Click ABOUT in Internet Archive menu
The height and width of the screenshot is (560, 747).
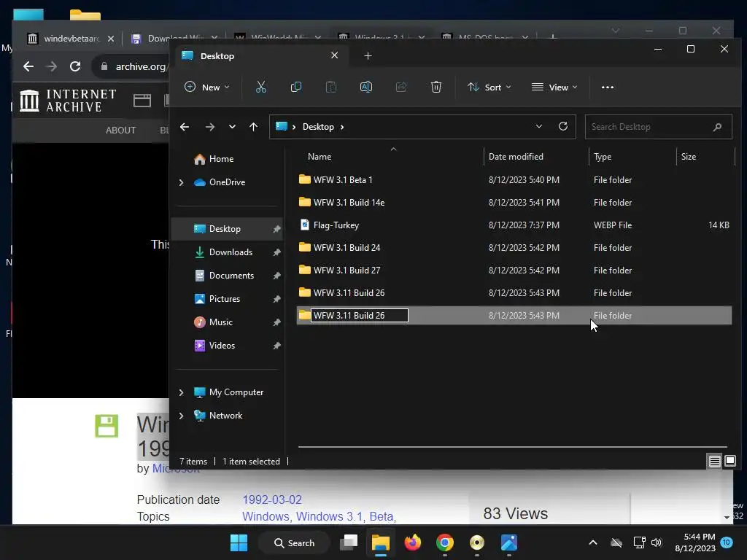pyautogui.click(x=120, y=131)
